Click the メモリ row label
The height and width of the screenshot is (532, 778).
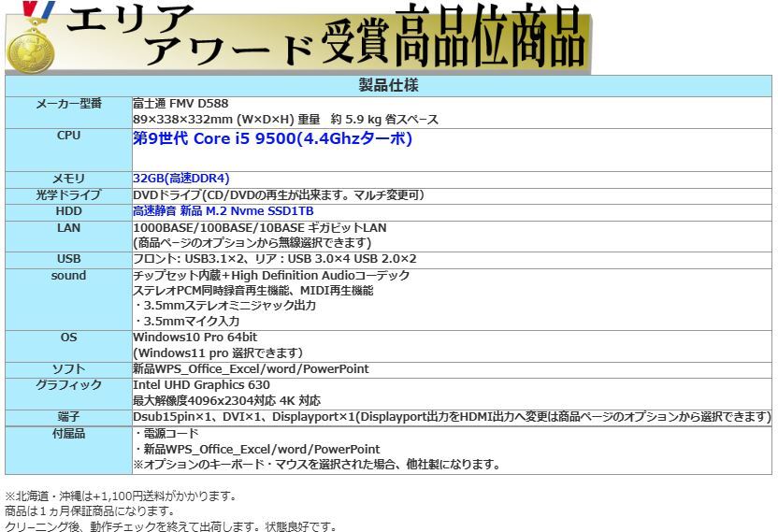68,179
